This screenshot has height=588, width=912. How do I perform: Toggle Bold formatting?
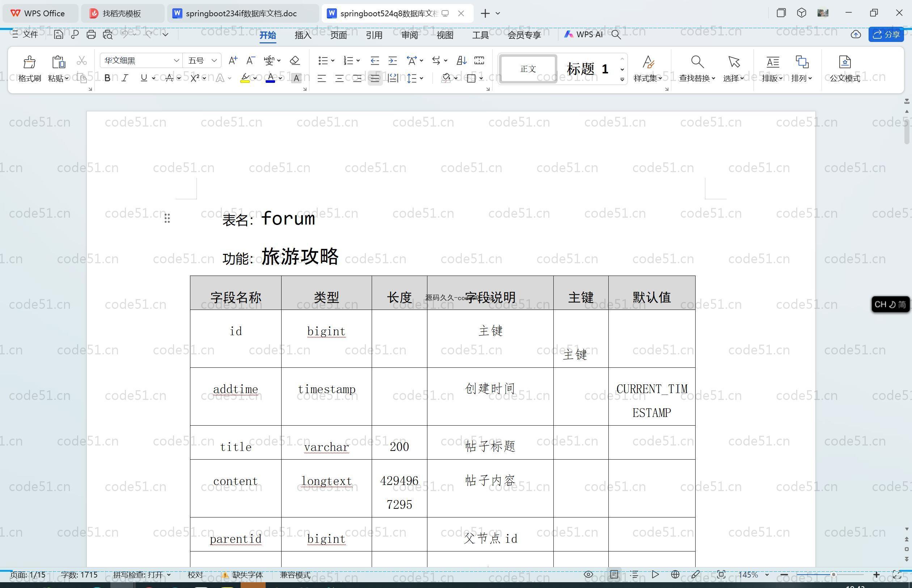click(107, 78)
